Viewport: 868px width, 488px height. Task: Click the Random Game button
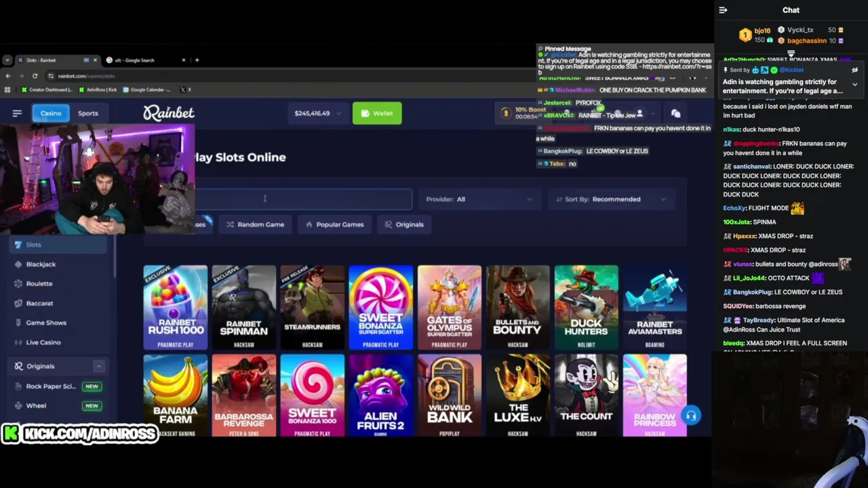coord(255,224)
